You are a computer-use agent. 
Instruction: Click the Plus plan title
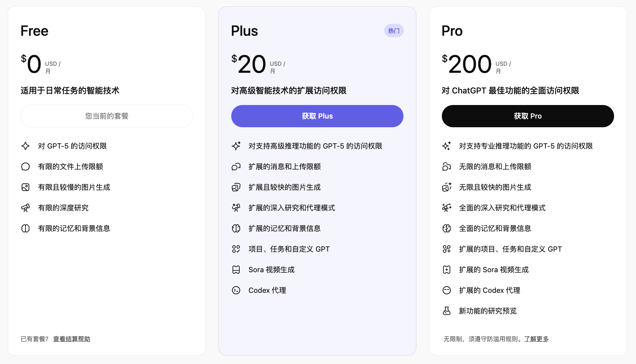pyautogui.click(x=244, y=31)
